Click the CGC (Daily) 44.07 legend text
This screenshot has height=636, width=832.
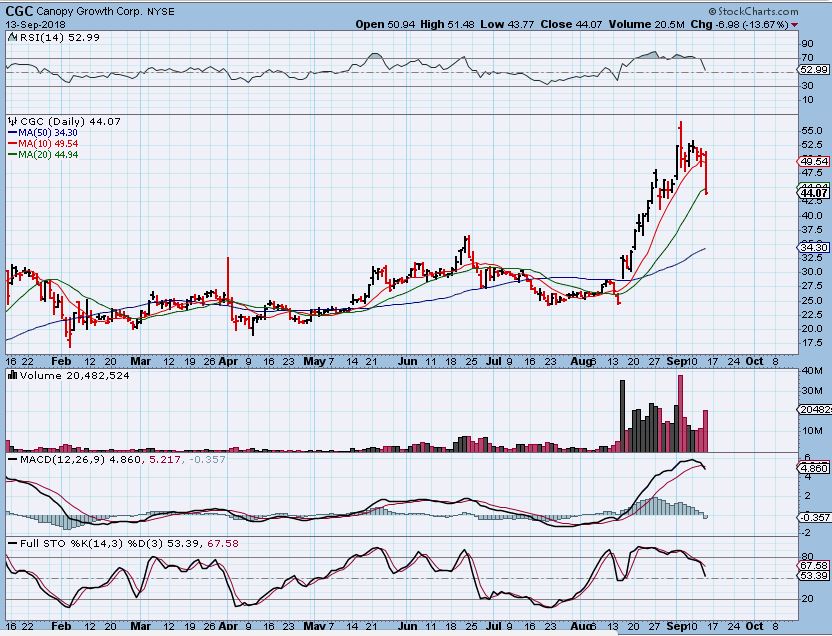70,121
